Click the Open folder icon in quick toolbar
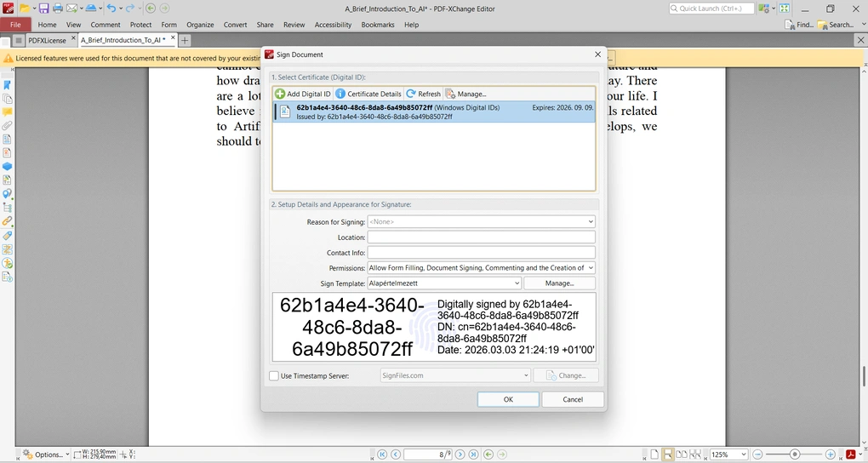 click(x=24, y=9)
